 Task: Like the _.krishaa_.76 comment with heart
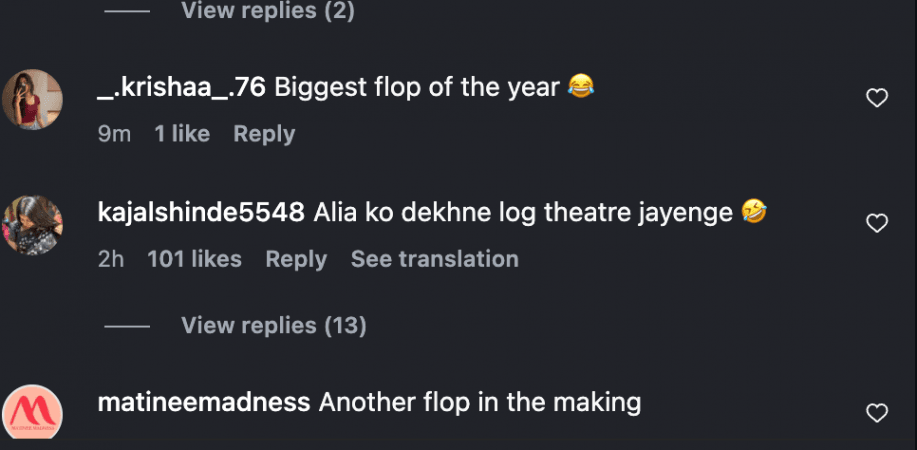pyautogui.click(x=876, y=98)
